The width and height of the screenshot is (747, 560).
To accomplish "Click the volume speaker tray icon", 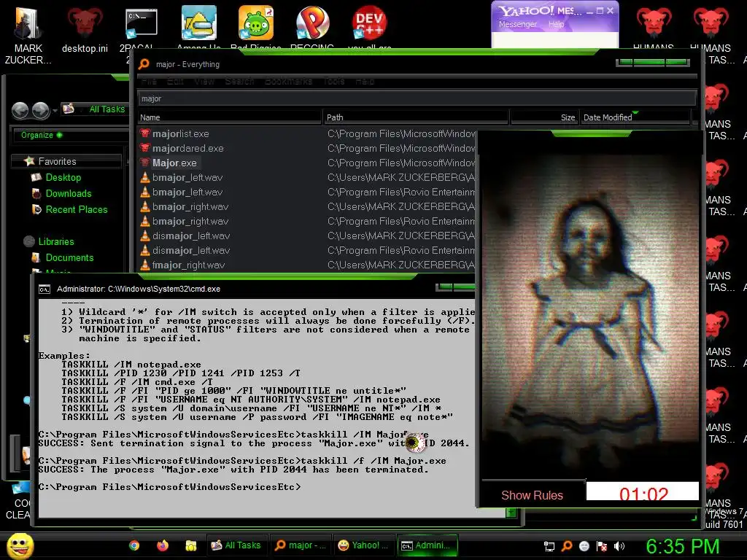I will [x=619, y=546].
